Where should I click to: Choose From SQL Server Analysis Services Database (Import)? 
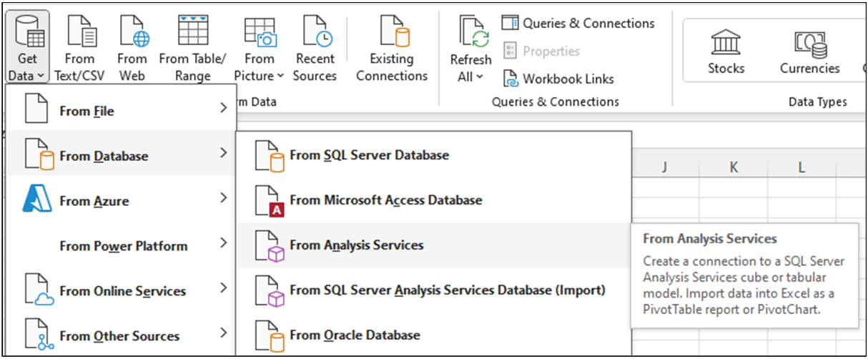434,290
